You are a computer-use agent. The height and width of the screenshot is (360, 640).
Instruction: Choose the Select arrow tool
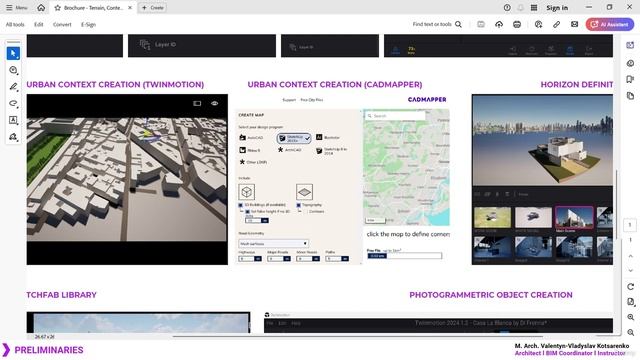tap(13, 53)
